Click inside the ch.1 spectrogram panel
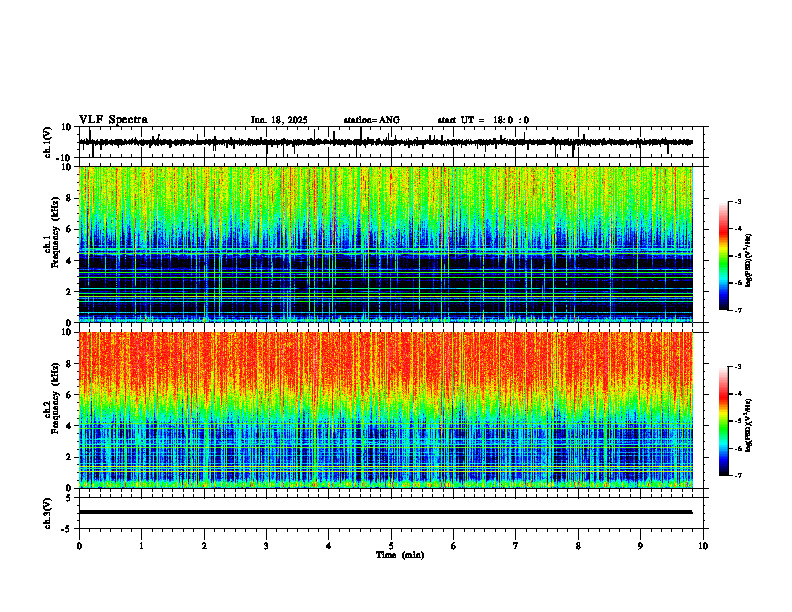The height and width of the screenshot is (612, 792). 386,244
